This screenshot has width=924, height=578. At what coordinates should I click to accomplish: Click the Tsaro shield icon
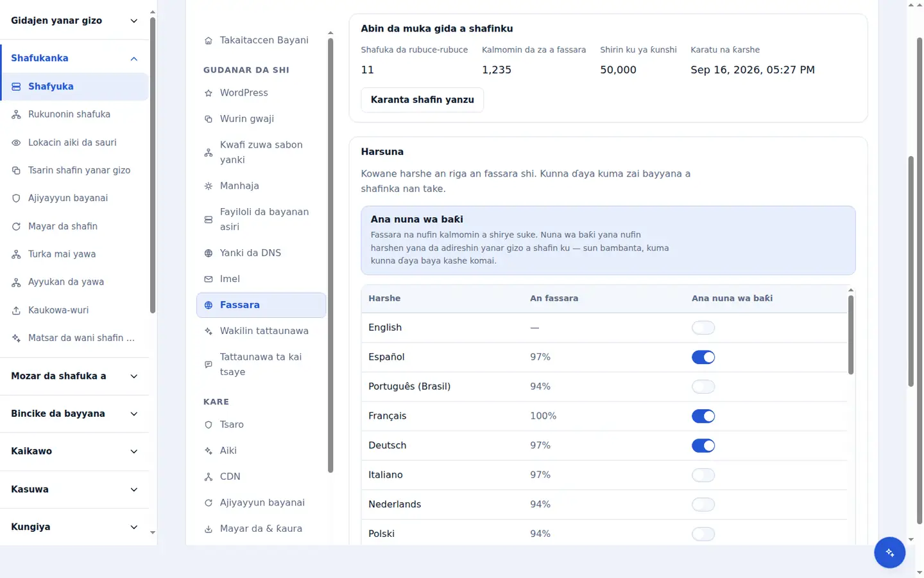209,425
